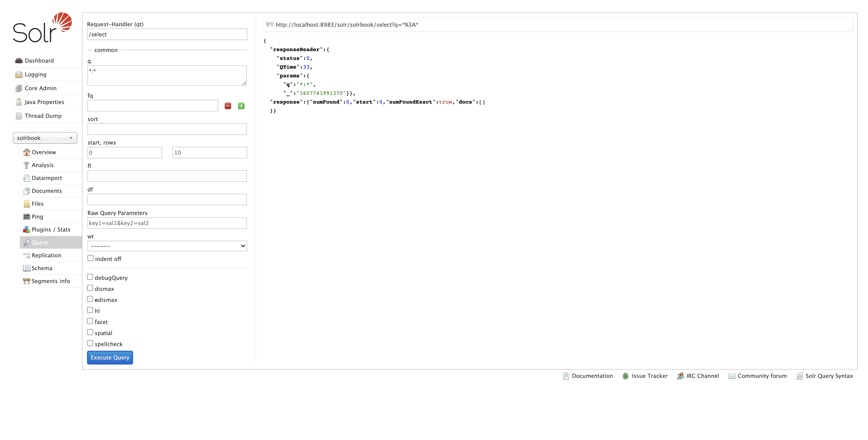Enable the dismax checkbox
The image size is (868, 440).
pos(90,288)
